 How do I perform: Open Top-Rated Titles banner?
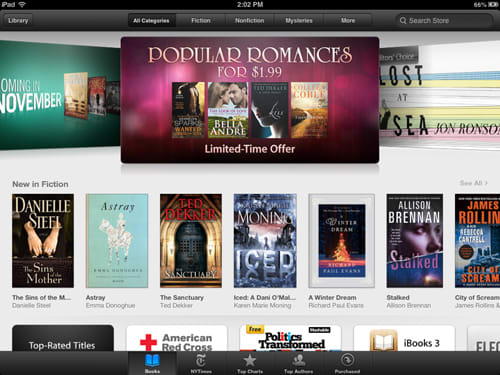(63, 338)
